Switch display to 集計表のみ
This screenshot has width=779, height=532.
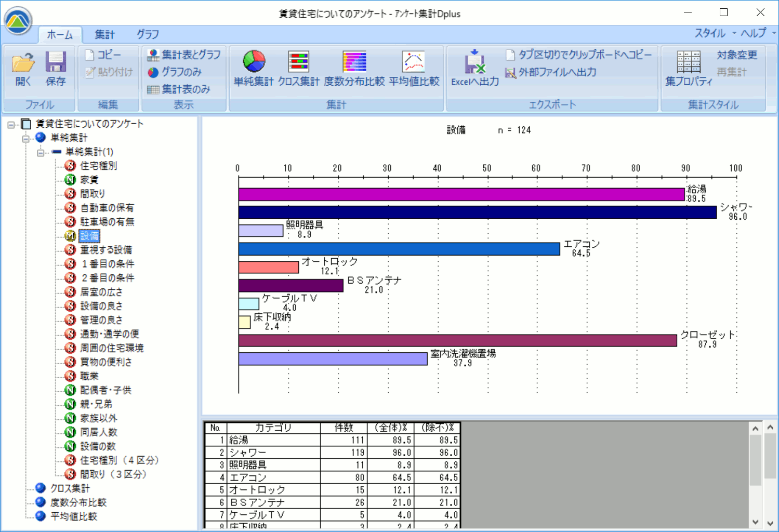pyautogui.click(x=179, y=89)
